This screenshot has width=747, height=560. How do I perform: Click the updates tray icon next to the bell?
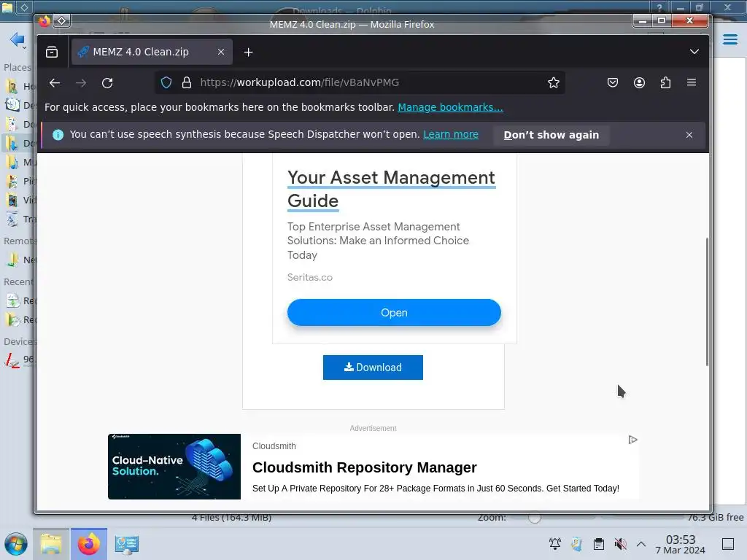577,544
